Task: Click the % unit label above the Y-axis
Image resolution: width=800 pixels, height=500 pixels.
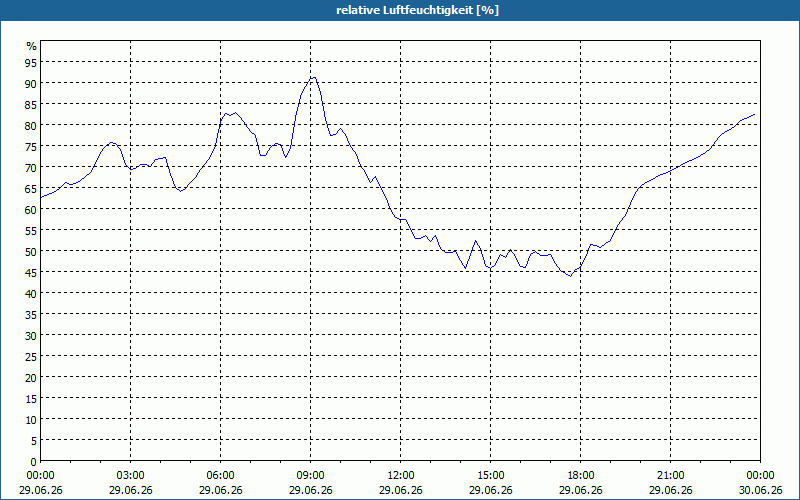Action: [x=32, y=46]
